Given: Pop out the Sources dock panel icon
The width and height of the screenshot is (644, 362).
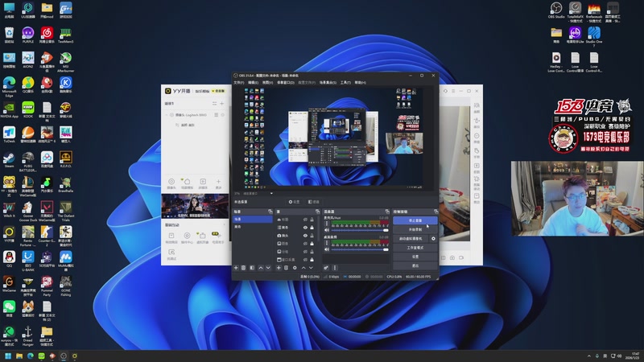Looking at the screenshot, I should [317, 212].
